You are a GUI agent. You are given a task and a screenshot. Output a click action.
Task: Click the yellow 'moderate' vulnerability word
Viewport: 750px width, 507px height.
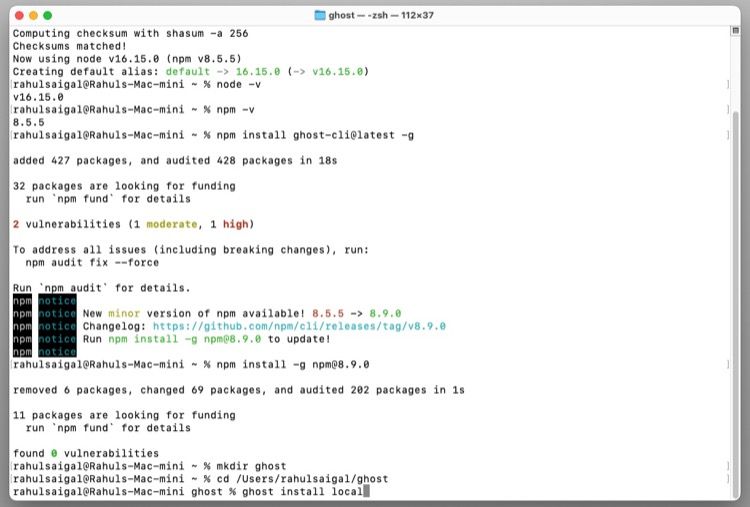tap(172, 224)
